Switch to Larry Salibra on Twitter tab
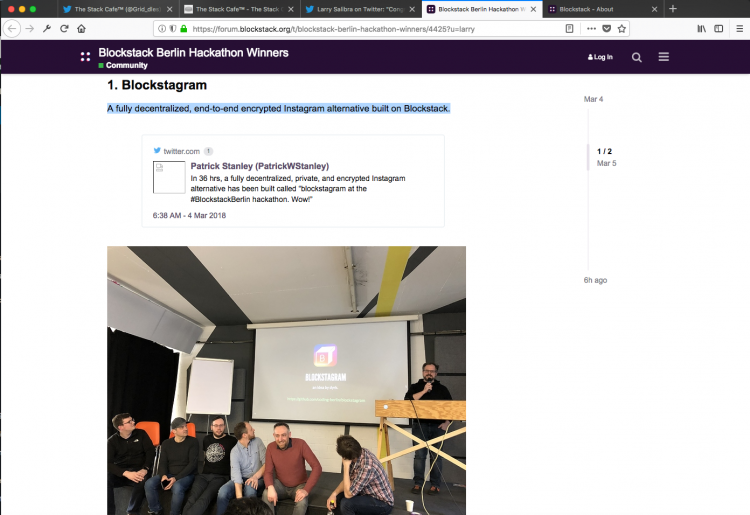Viewport: 750px width, 515px height. point(360,9)
